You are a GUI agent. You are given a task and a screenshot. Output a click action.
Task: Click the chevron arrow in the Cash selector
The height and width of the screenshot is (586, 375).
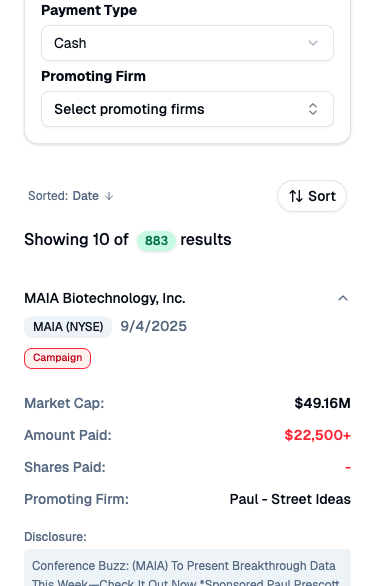(x=313, y=43)
